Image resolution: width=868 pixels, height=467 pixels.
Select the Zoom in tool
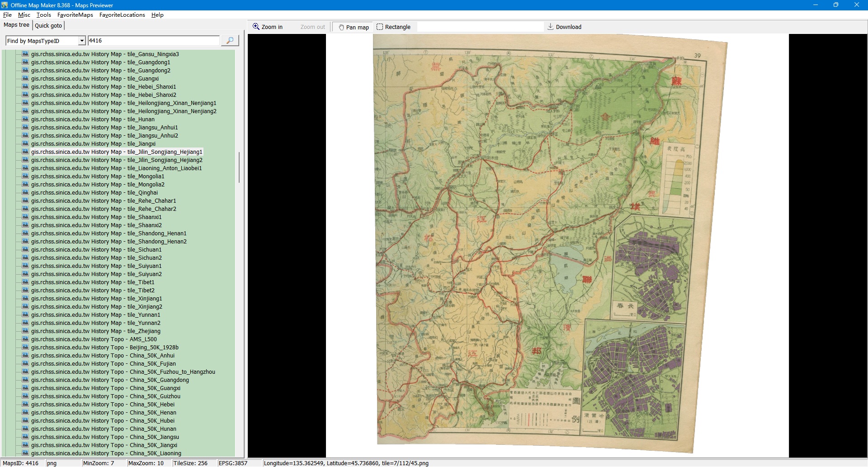268,27
